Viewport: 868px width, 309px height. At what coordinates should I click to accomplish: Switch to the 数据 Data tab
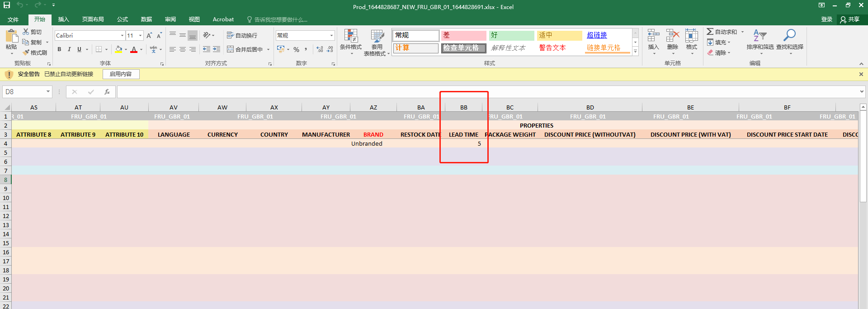[x=146, y=19]
